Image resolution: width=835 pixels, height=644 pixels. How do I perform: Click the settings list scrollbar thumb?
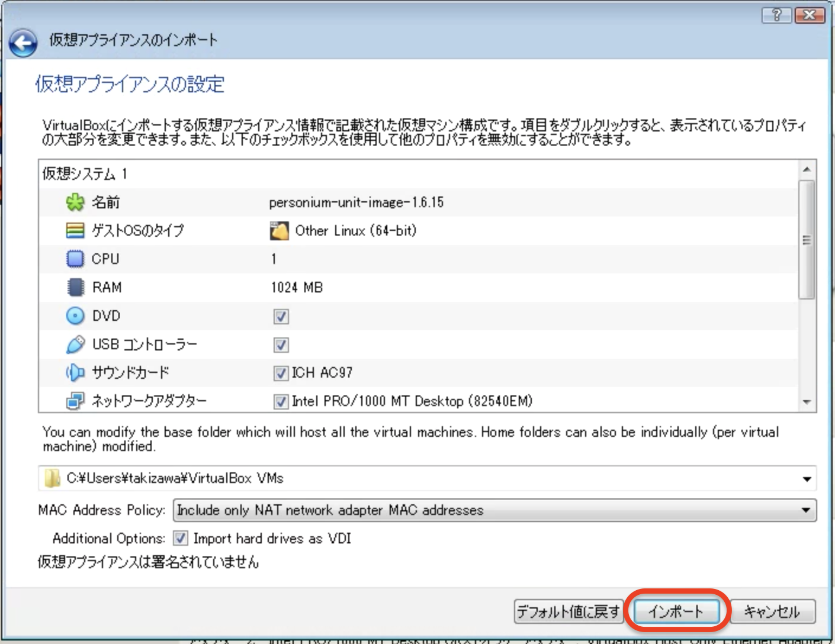click(x=807, y=240)
